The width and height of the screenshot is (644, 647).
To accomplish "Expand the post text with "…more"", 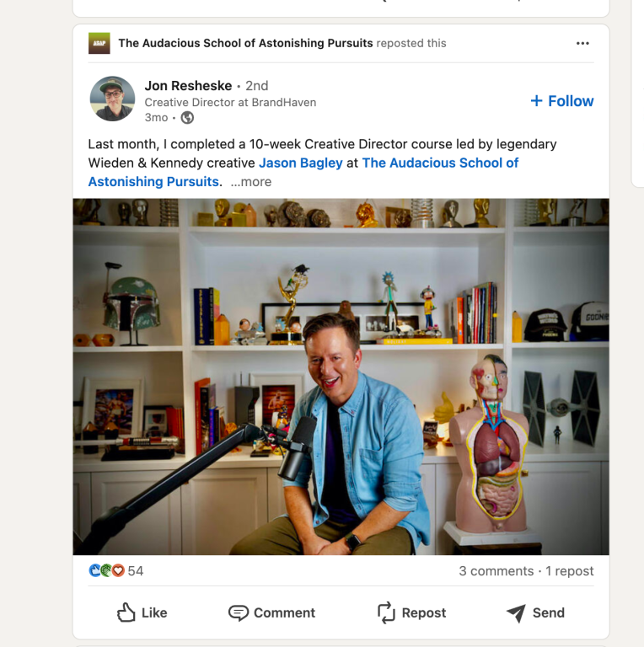I will pos(251,181).
